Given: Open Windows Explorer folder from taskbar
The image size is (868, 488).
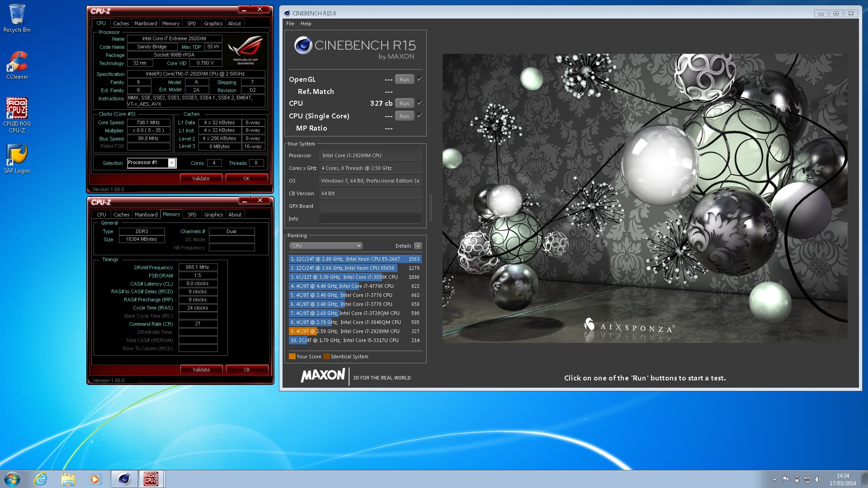Looking at the screenshot, I should pos(68,479).
